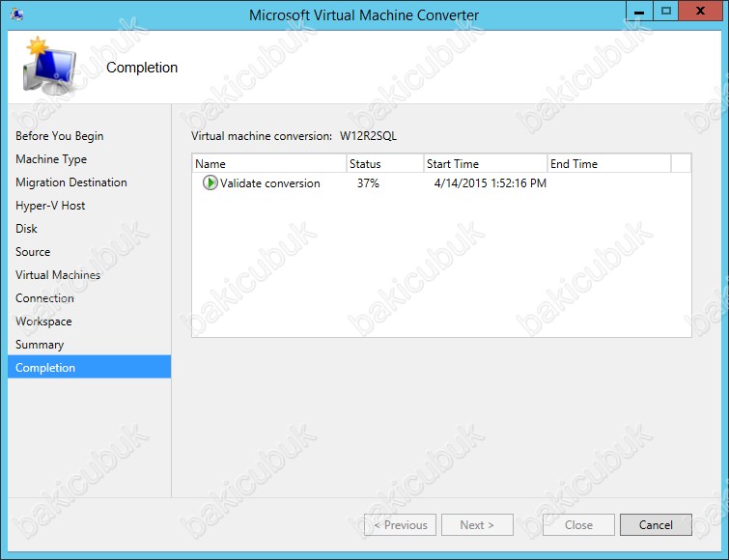Screen dimensions: 729x560
Task: Click the Virtual machine conversion label
Action: pos(262,136)
